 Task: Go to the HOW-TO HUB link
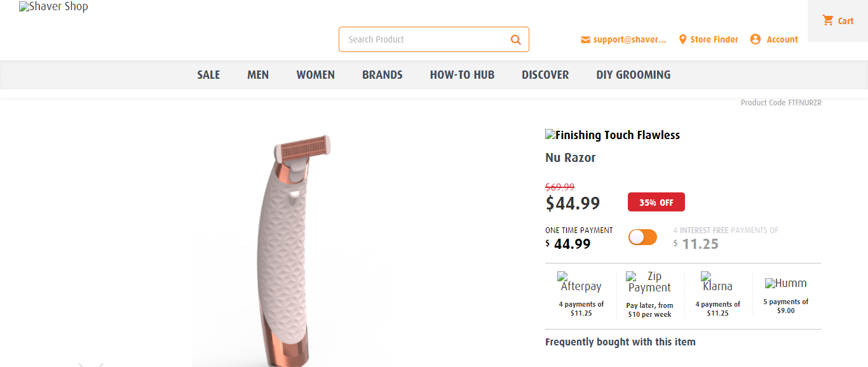coord(462,75)
